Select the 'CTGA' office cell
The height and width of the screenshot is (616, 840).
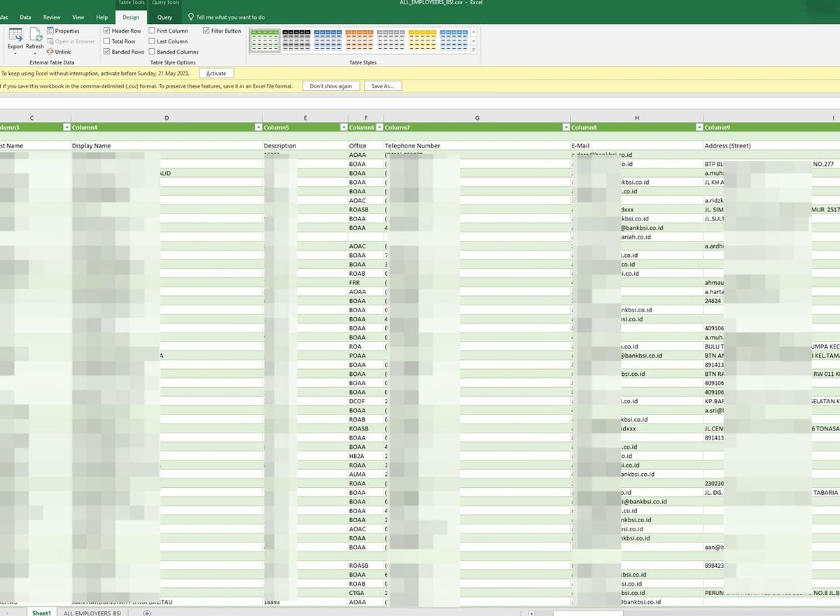(366, 593)
